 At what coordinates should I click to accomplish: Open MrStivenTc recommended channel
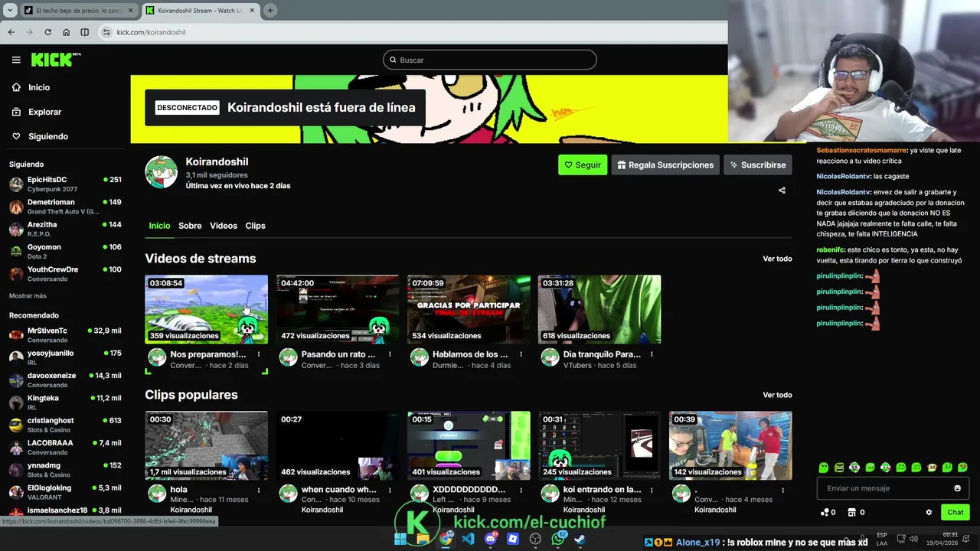pyautogui.click(x=65, y=335)
